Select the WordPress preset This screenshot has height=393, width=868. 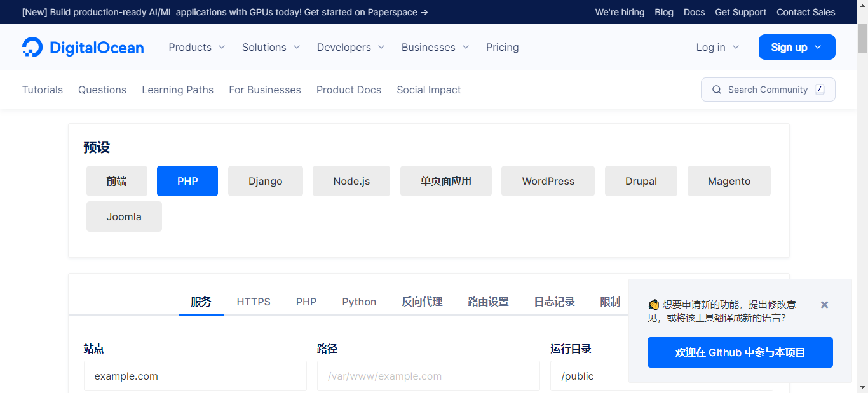click(548, 181)
